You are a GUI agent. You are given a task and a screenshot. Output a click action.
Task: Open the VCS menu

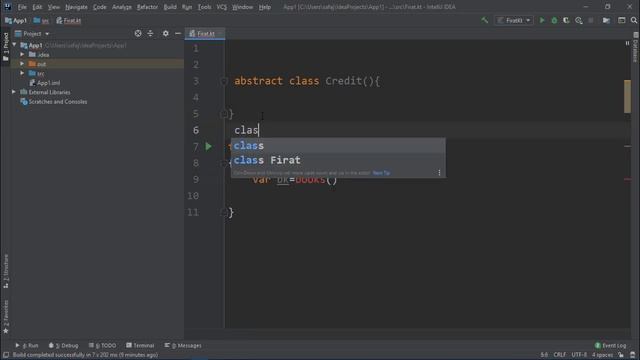[x=222, y=7]
